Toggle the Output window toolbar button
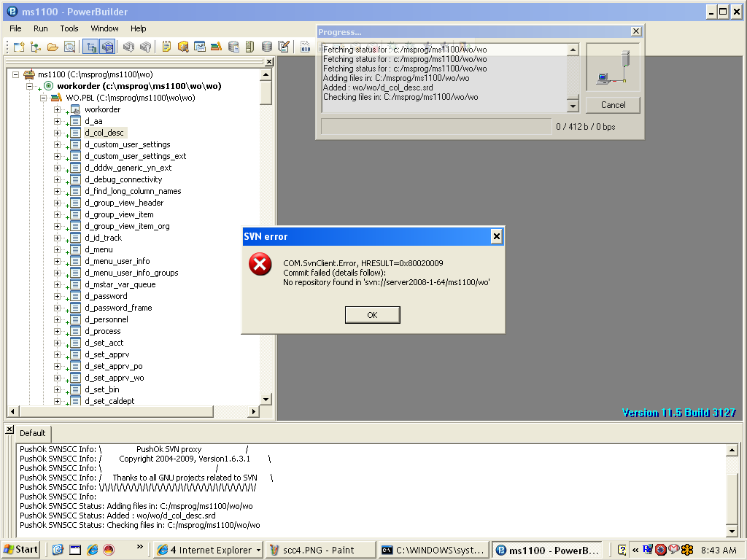The width and height of the screenshot is (747, 560). pyautogui.click(x=108, y=47)
